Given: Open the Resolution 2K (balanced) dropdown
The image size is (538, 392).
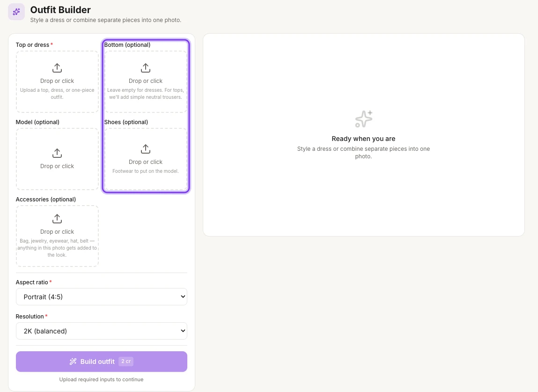Looking at the screenshot, I should pos(102,331).
